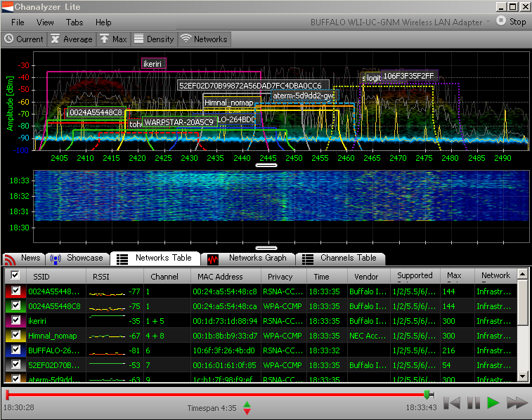The width and height of the screenshot is (532, 420).
Task: Select MAC address 00:1d:73:1d:88:94 cell
Action: click(x=225, y=321)
